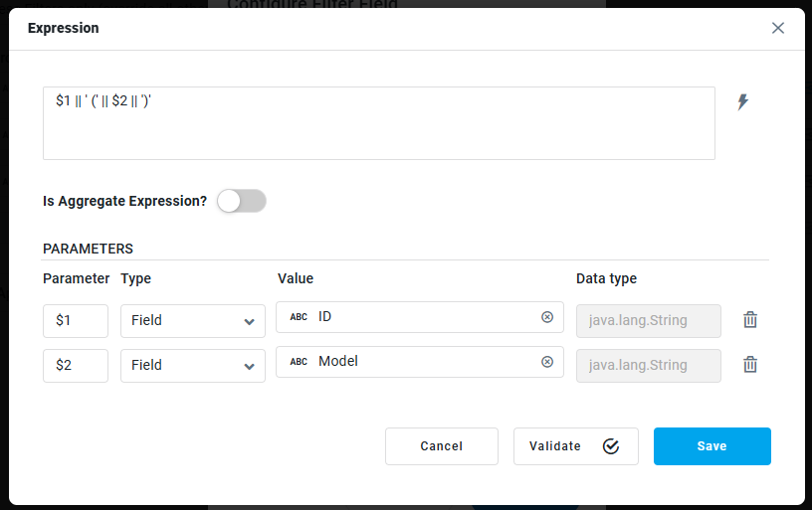Click the Data type field for $1

pos(648,321)
